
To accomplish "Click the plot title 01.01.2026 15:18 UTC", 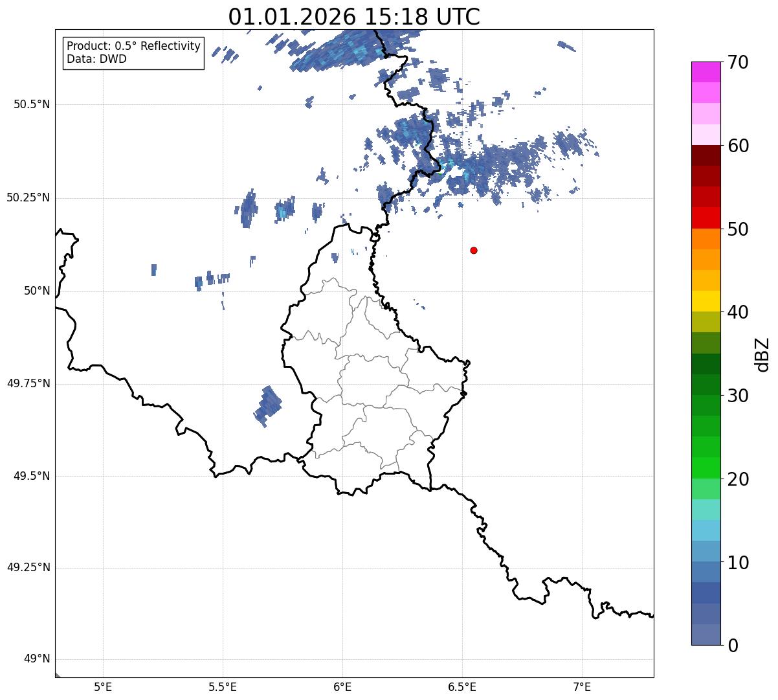I will pyautogui.click(x=354, y=17).
